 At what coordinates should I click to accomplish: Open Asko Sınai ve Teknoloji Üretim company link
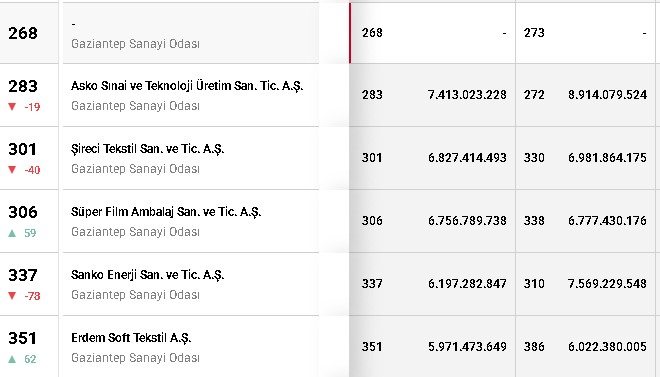click(187, 86)
